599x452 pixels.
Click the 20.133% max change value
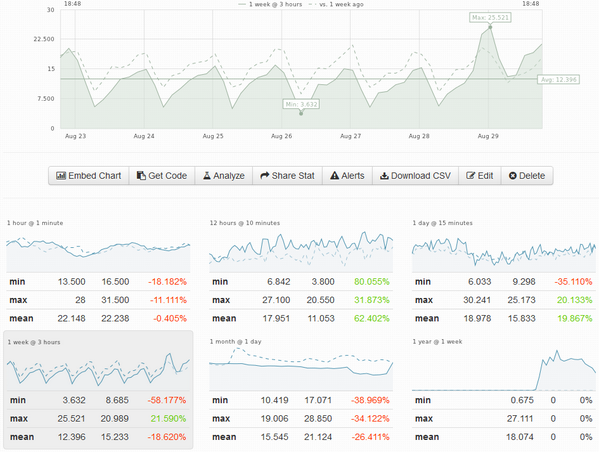(x=575, y=300)
